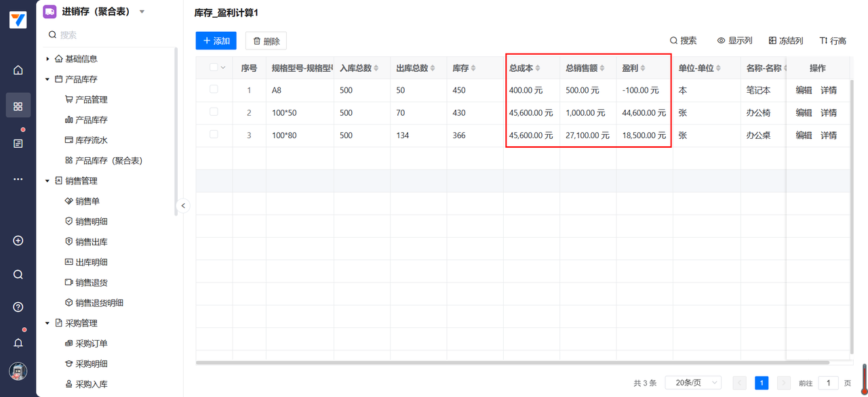
Task: Tick the checkbox for row 3 (100*80)
Action: (214, 135)
